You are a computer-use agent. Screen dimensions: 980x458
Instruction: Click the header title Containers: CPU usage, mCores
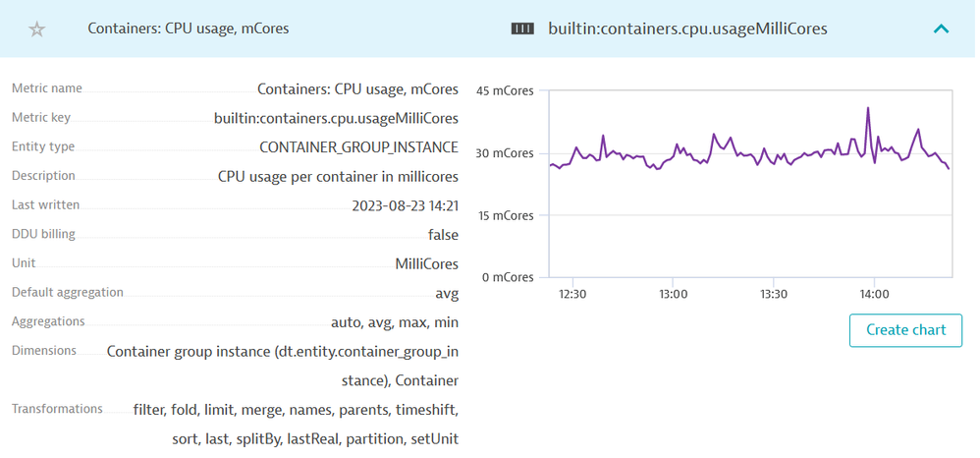pyautogui.click(x=189, y=29)
